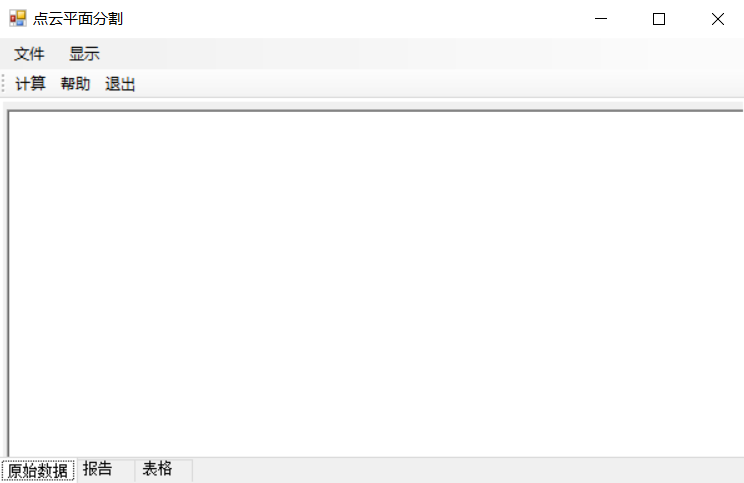
Task: Click the blank tab strip right of 表格
Action: [x=467, y=470]
